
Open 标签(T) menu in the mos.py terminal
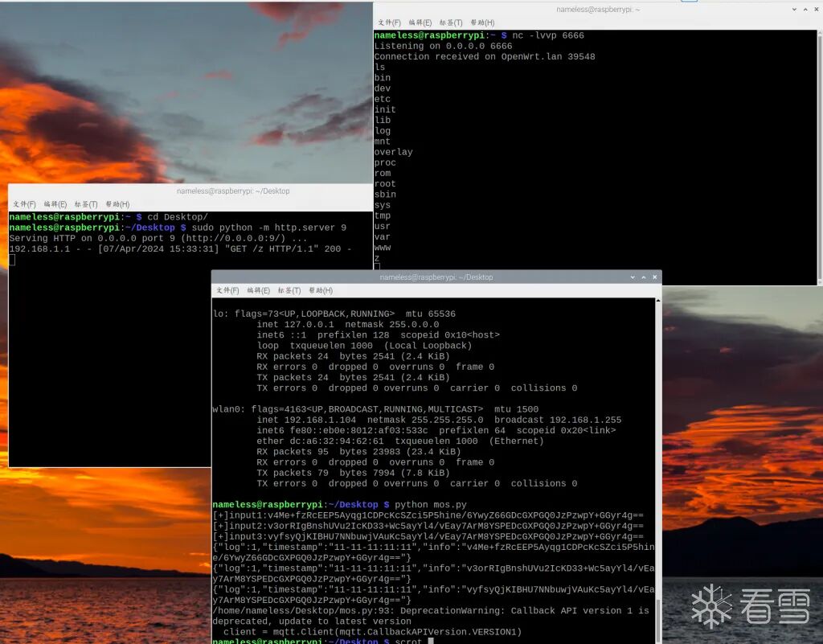pyautogui.click(x=289, y=290)
